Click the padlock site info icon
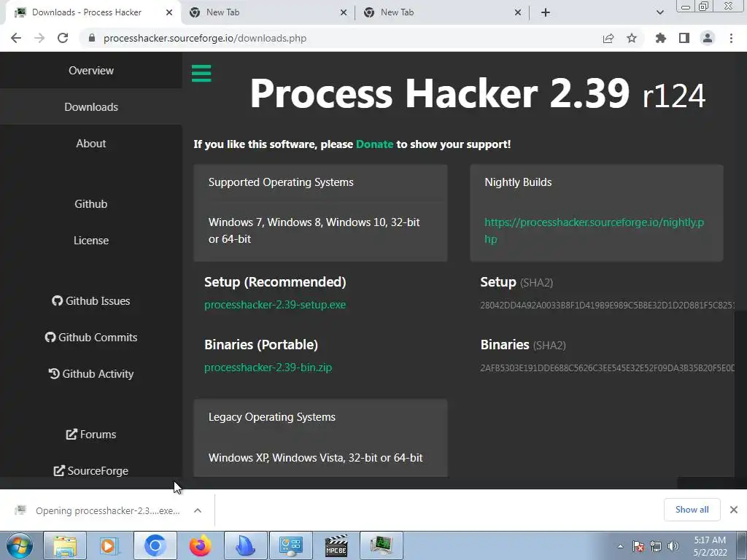747x560 pixels. 92,38
